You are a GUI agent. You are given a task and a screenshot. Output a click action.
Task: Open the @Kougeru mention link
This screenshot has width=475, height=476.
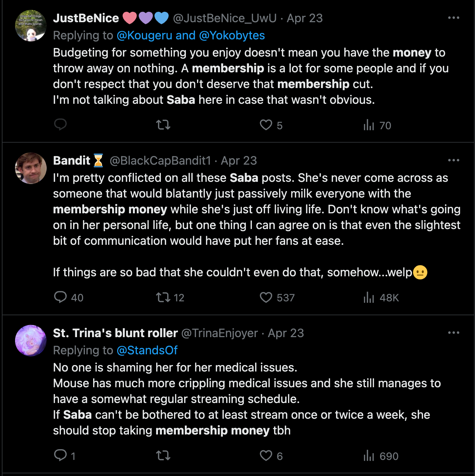[144, 35]
